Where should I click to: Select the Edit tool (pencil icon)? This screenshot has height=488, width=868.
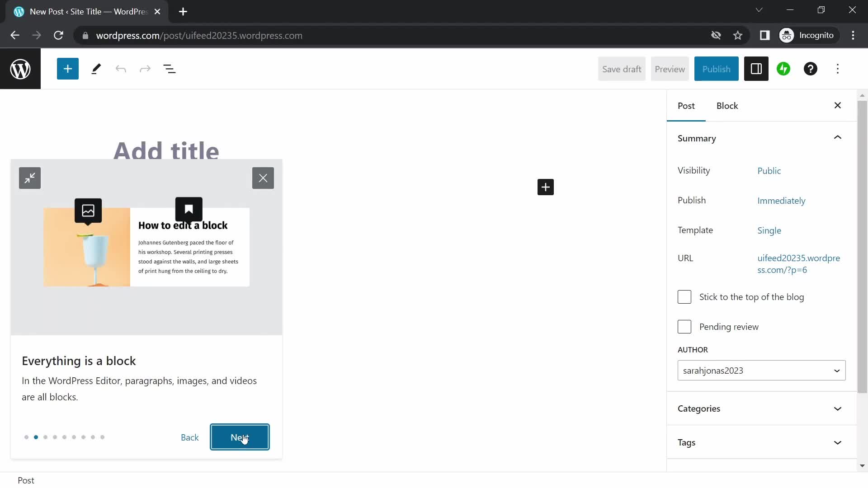pos(96,69)
